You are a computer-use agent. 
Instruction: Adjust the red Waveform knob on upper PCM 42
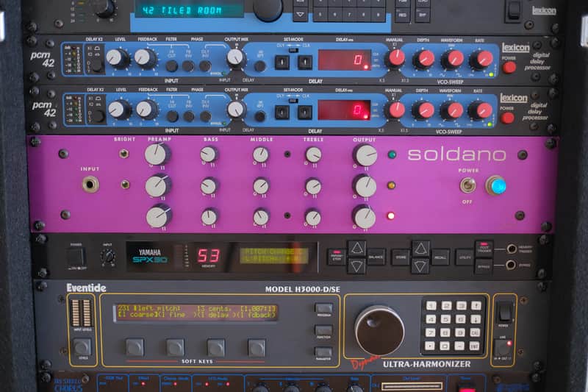(x=453, y=59)
